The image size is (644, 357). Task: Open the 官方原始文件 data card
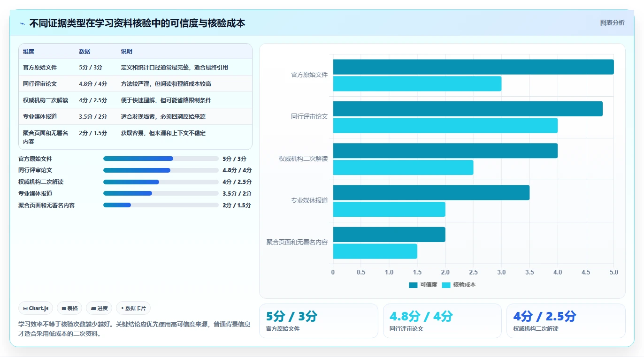[x=319, y=321]
